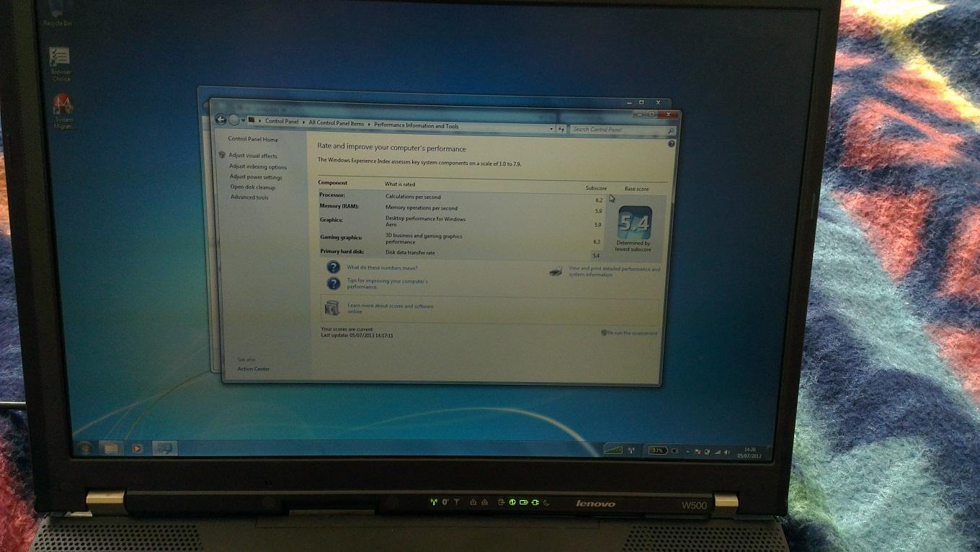Expand the address bar history dropdown

click(552, 129)
